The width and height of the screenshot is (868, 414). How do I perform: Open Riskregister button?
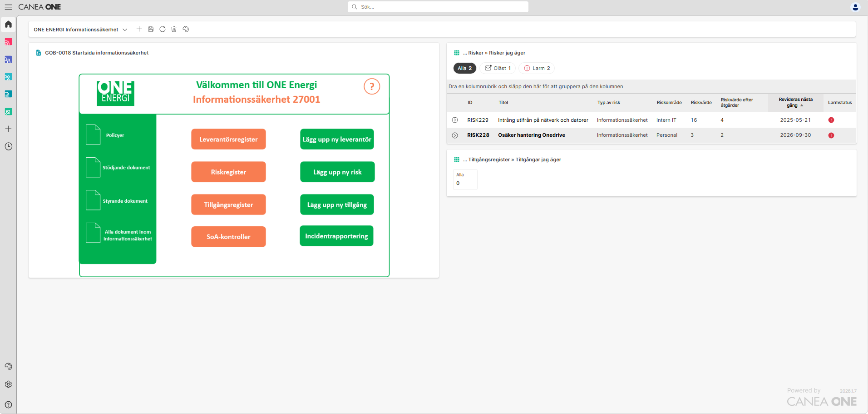coord(228,172)
